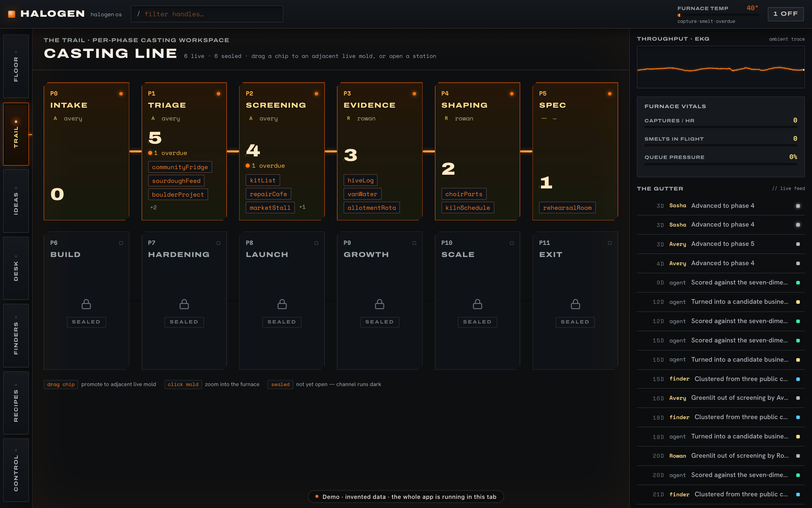Click sealed square marker on P6 Build
Image resolution: width=812 pixels, height=508 pixels.
click(x=121, y=243)
